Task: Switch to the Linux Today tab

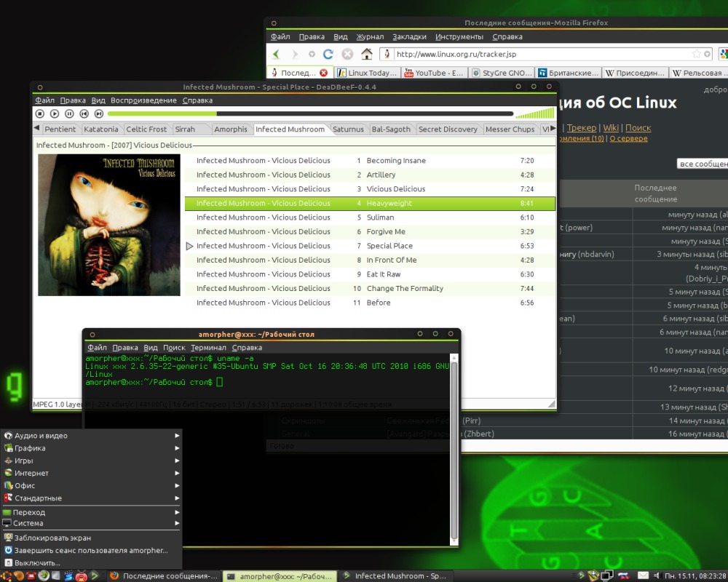Action: [x=367, y=73]
